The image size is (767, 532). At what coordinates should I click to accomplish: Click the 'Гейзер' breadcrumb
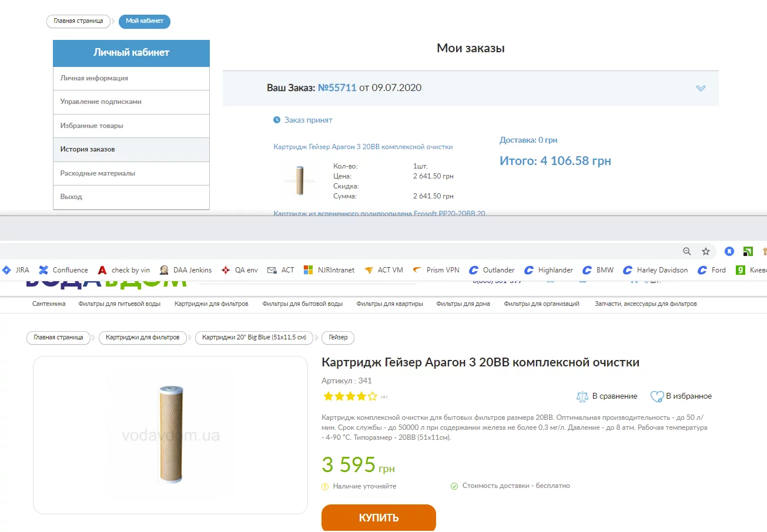point(338,338)
